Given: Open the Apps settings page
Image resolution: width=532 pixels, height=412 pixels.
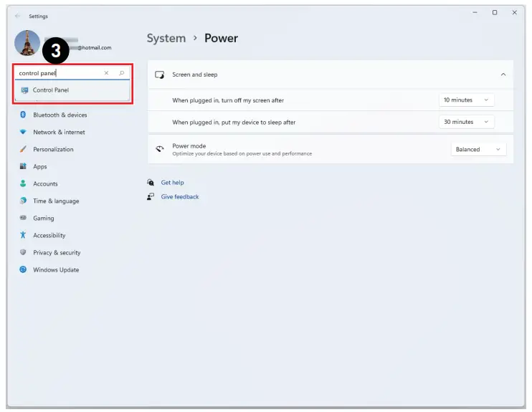Looking at the screenshot, I should click(40, 166).
